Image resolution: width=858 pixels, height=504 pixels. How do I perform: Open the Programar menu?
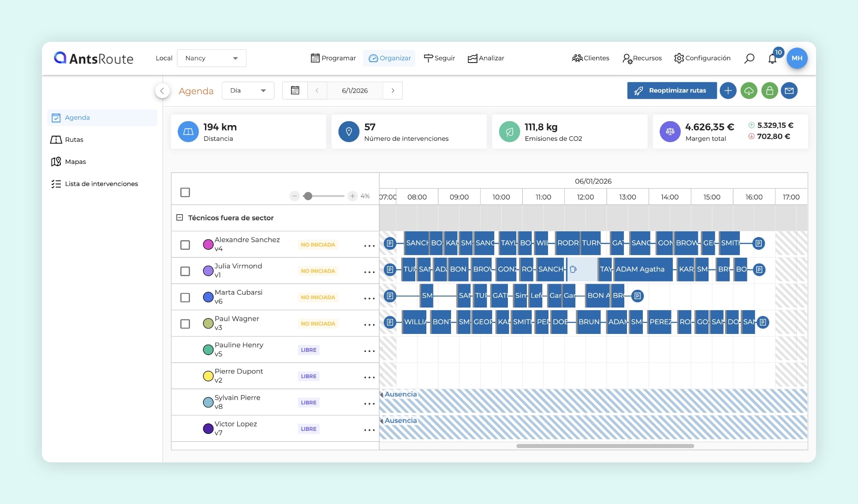pos(333,58)
